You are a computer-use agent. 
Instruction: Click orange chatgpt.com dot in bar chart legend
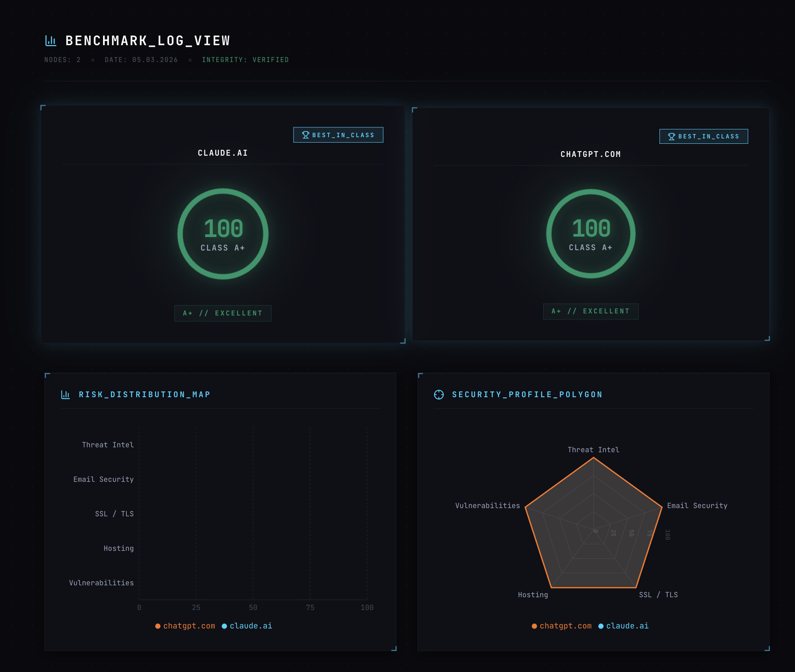[158, 626]
